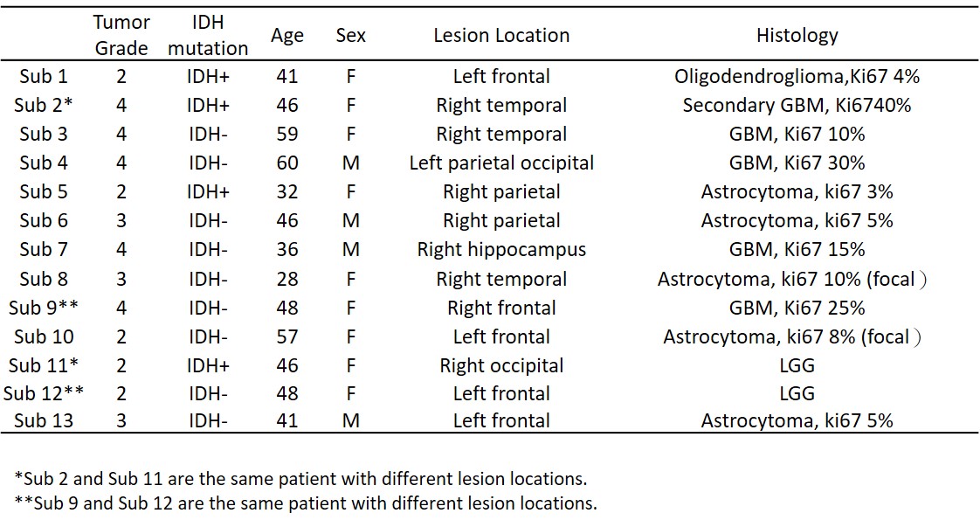The height and width of the screenshot is (527, 980).
Task: Click the Tumor Grade column header
Action: coord(121,35)
